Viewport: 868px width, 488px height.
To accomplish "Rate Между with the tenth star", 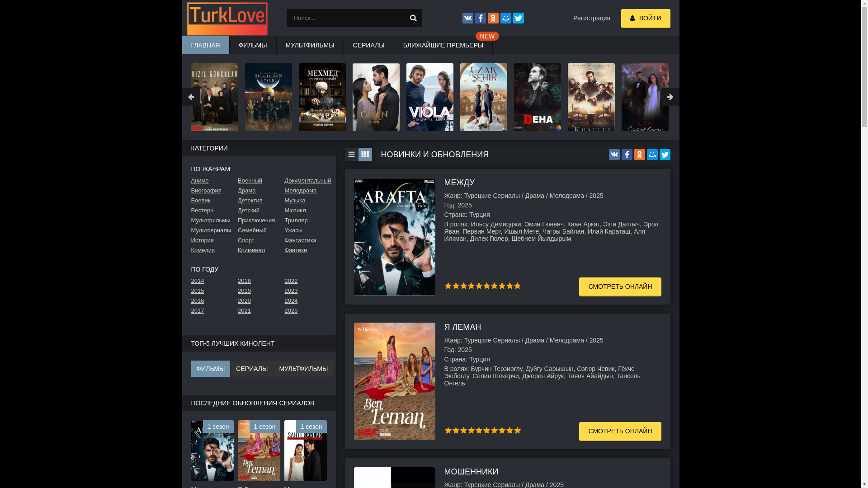I will pyautogui.click(x=517, y=286).
